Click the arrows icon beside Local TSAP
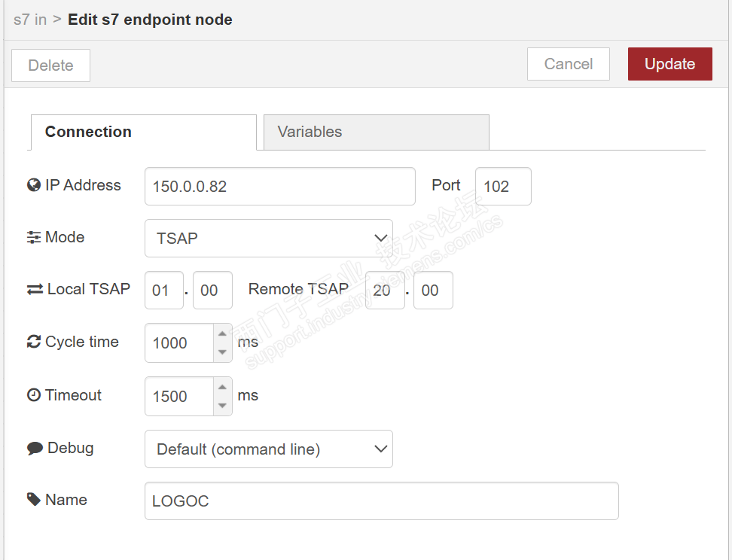The width and height of the screenshot is (732, 560). click(35, 289)
